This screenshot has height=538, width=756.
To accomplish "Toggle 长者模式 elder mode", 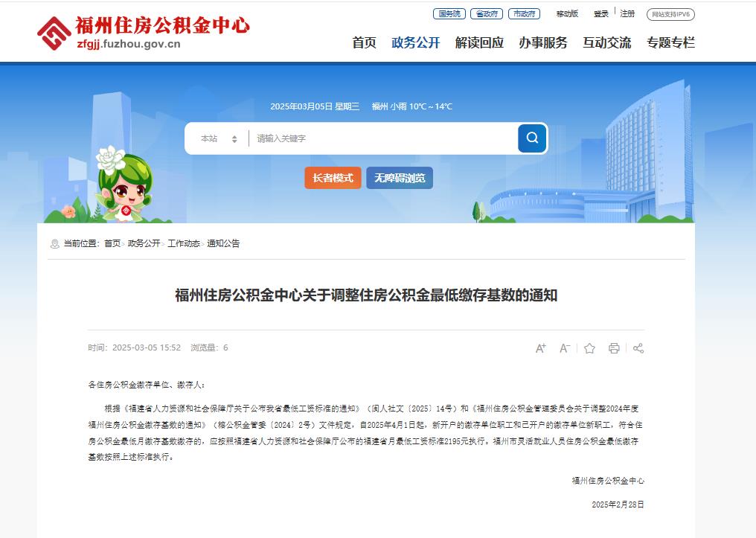I will tap(333, 178).
